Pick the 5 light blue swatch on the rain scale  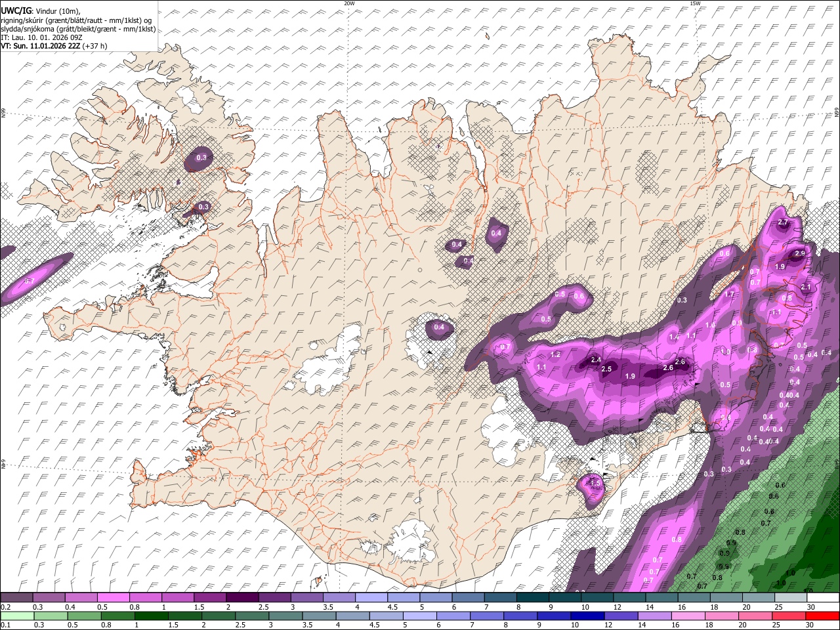click(419, 616)
